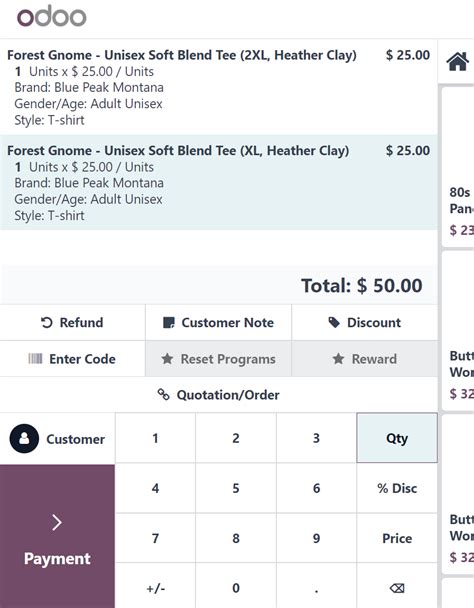474x608 pixels.
Task: Proceed to Payment
Action: coord(57,536)
